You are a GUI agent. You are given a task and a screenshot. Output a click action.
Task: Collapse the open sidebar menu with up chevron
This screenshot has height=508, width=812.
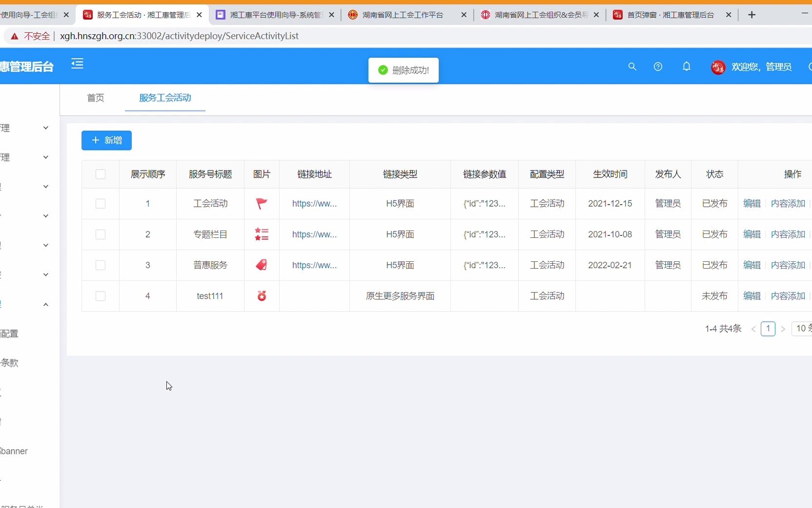tap(46, 304)
